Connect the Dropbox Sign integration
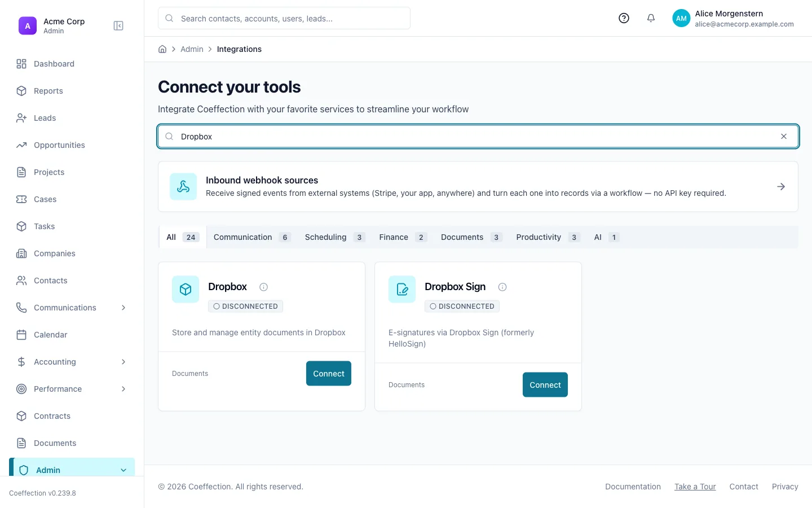Screen dimensions: 812x508 pos(545,385)
